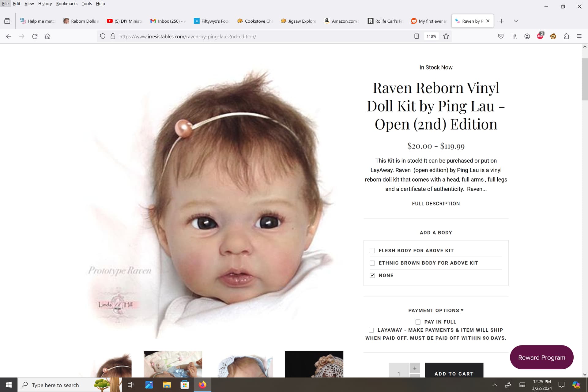This screenshot has width=588, height=392.
Task: Open the Firefox View icon
Action: (x=7, y=21)
